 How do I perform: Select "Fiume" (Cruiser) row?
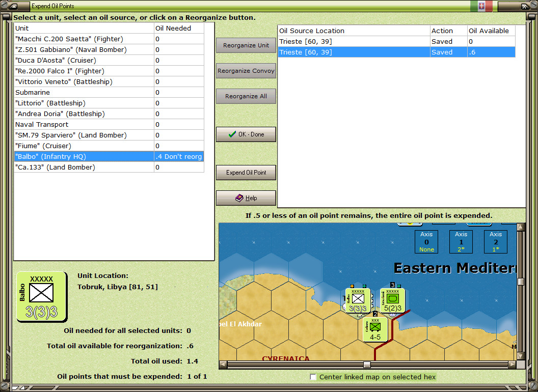tap(109, 146)
